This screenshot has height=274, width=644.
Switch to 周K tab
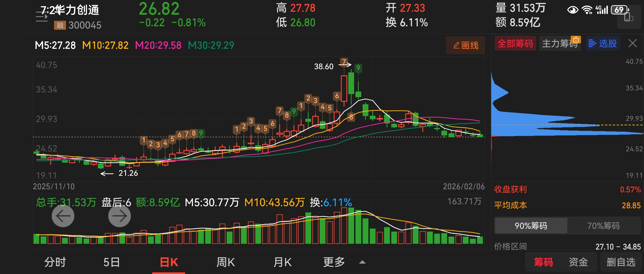pos(225,262)
